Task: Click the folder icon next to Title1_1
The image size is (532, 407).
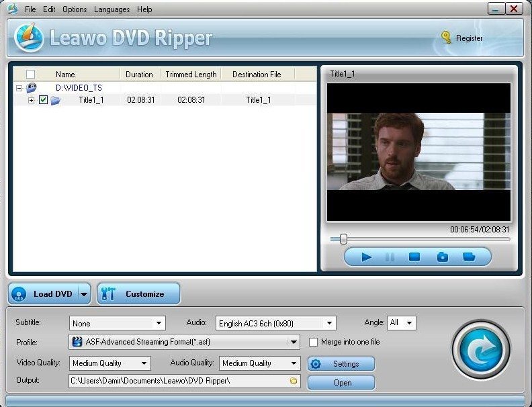Action: tap(55, 100)
